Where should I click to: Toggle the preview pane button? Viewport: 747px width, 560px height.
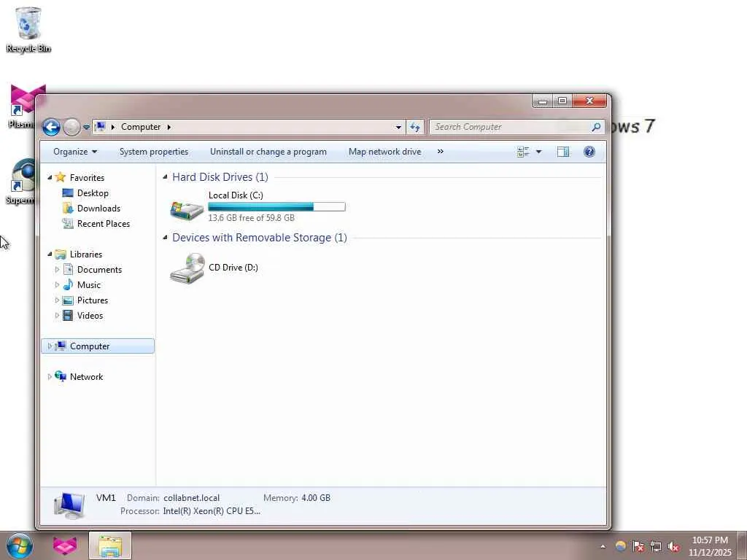click(x=563, y=152)
